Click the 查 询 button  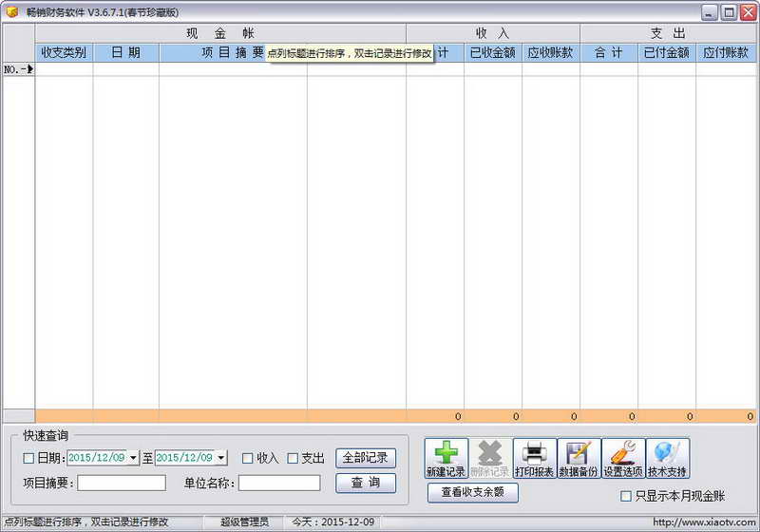click(366, 483)
